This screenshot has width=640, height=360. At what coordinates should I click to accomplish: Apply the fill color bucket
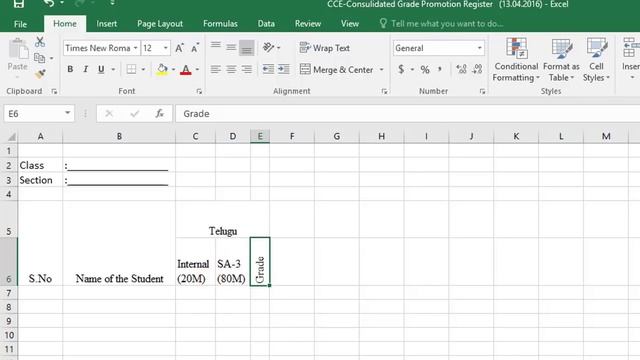pos(162,69)
